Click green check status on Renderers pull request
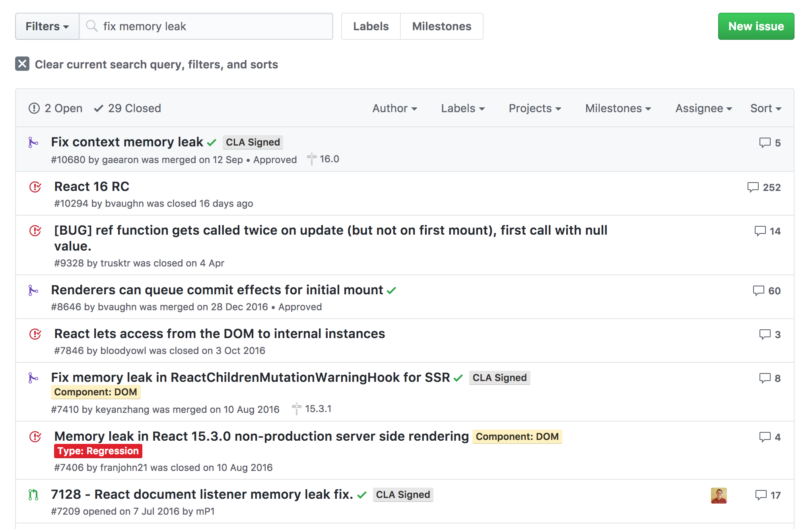 (391, 290)
